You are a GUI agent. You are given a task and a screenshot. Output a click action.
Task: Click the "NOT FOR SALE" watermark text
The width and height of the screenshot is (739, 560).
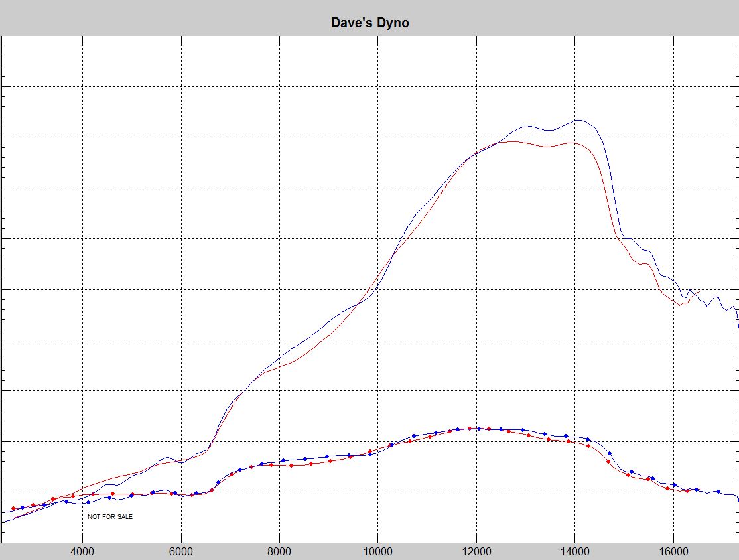click(109, 516)
